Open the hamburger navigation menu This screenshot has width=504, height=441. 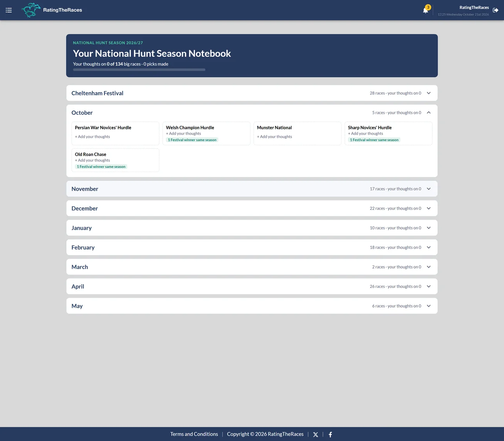tap(9, 10)
